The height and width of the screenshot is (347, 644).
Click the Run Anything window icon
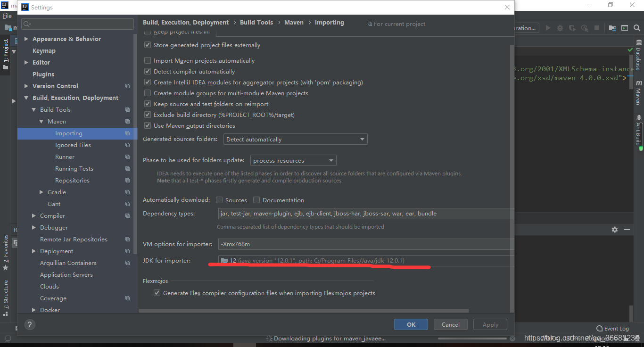(x=625, y=28)
